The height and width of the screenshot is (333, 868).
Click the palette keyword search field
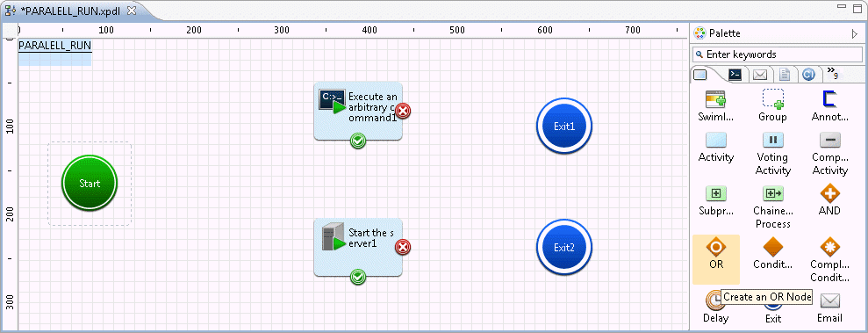pos(778,54)
